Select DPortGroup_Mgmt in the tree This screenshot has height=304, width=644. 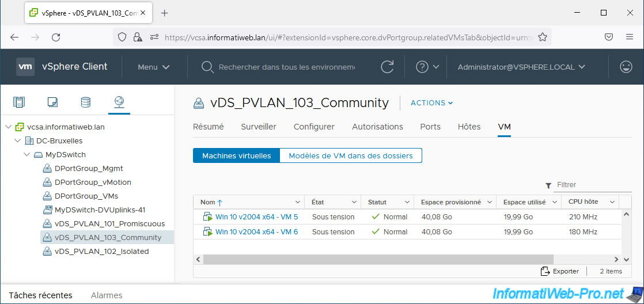[x=89, y=169]
